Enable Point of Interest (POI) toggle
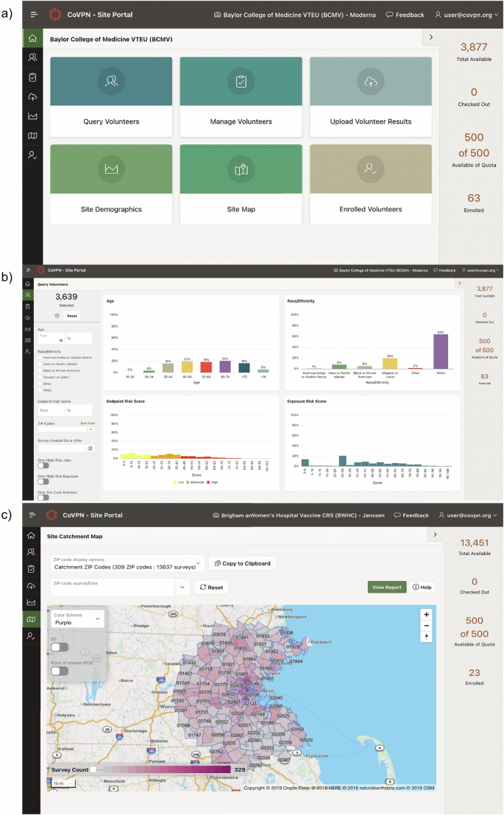The width and height of the screenshot is (504, 815). coord(60,671)
